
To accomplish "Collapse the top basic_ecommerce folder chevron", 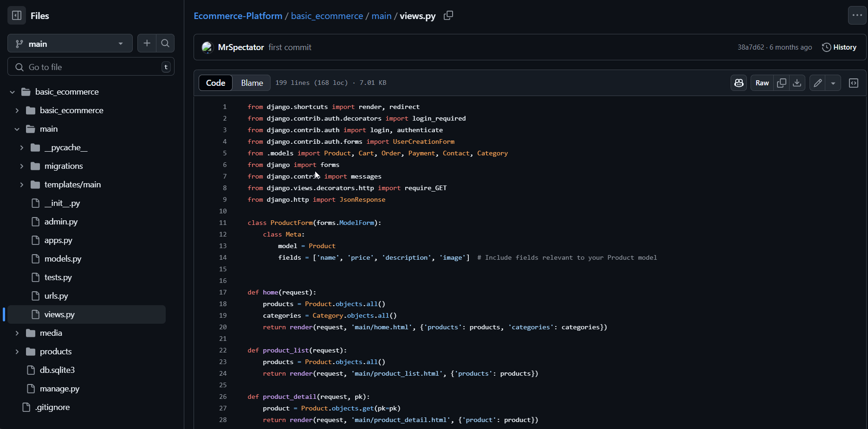I will tap(13, 92).
